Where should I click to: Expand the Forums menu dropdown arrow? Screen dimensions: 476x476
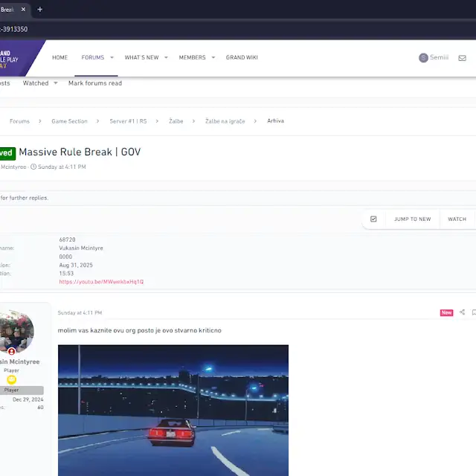coord(112,58)
